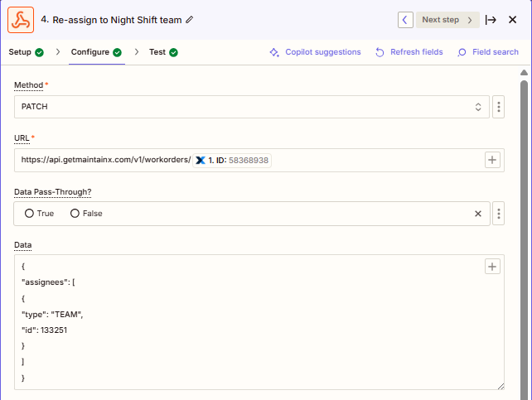Click the URL field label
Viewport: 532px width, 400px height.
[x=22, y=138]
